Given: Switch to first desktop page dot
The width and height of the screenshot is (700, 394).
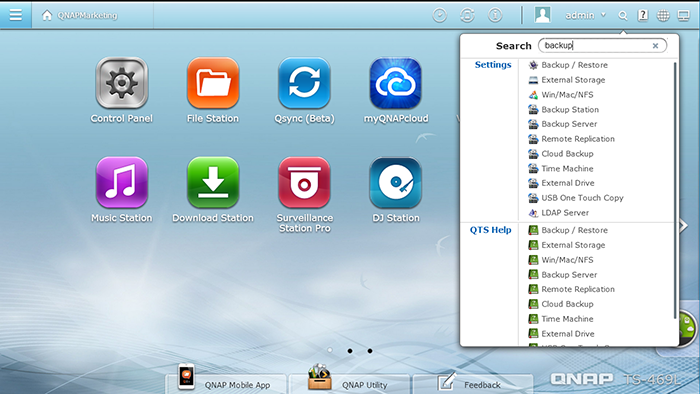Looking at the screenshot, I should click(330, 351).
